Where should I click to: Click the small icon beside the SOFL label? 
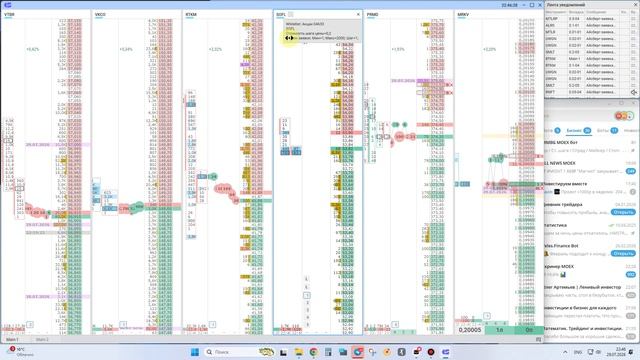291,14
